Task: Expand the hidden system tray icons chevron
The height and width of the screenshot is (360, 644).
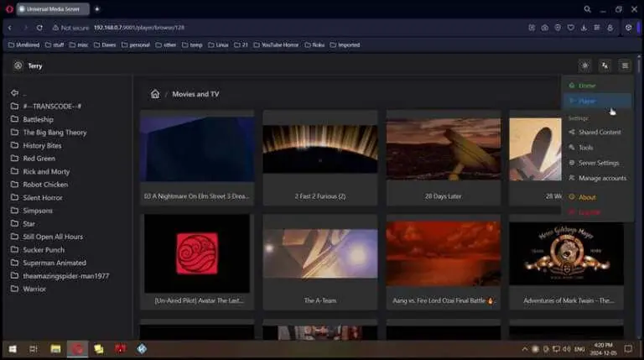Action: pos(524,349)
